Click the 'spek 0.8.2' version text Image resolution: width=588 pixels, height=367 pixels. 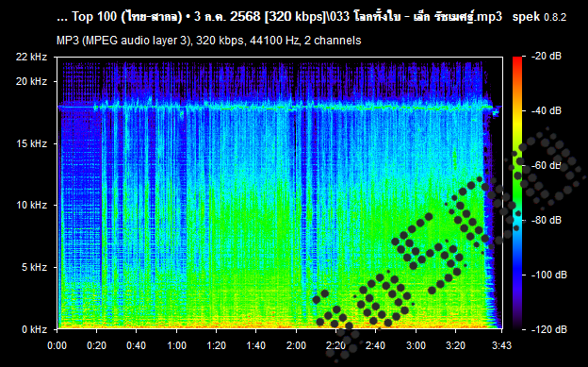(539, 17)
